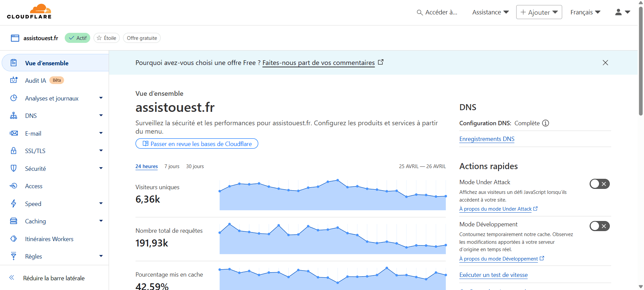Click the DNS configuration info icon
This screenshot has width=644, height=290.
coord(546,123)
